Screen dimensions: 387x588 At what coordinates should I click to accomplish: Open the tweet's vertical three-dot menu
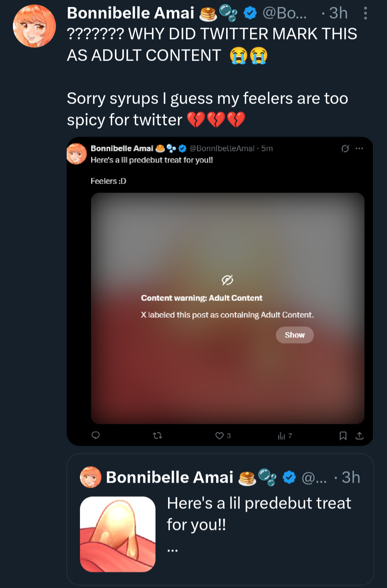365,13
